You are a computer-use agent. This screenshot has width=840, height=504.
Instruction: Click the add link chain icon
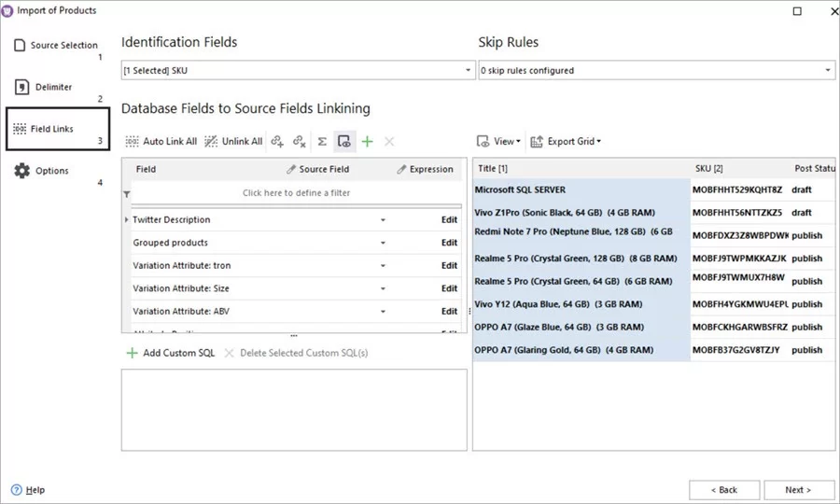(277, 142)
